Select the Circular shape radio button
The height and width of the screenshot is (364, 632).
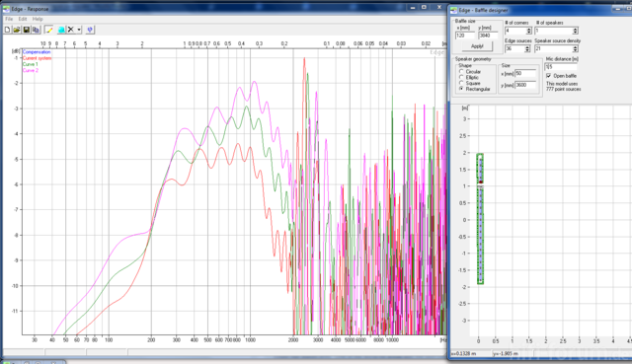click(461, 71)
